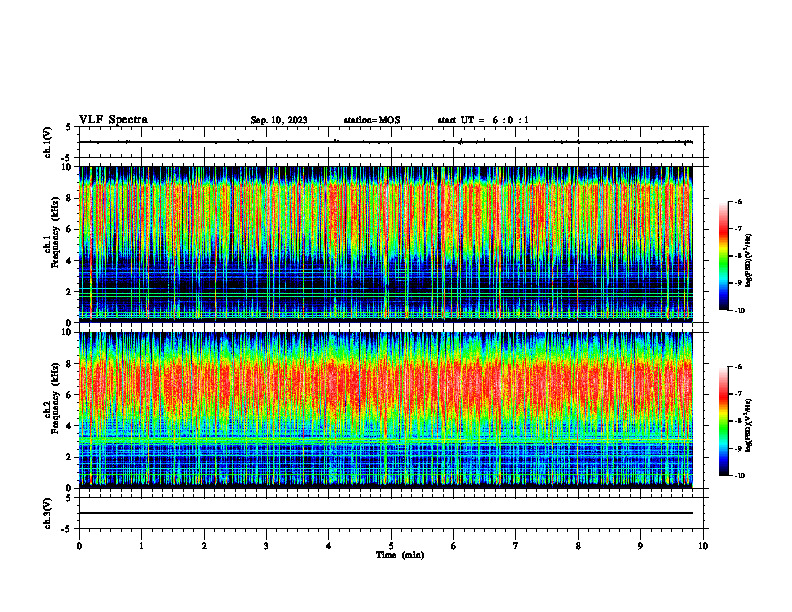Viewport: 792px width, 612px height.
Task: Click the ch.3 flat voltage trace line
Action: click(386, 513)
